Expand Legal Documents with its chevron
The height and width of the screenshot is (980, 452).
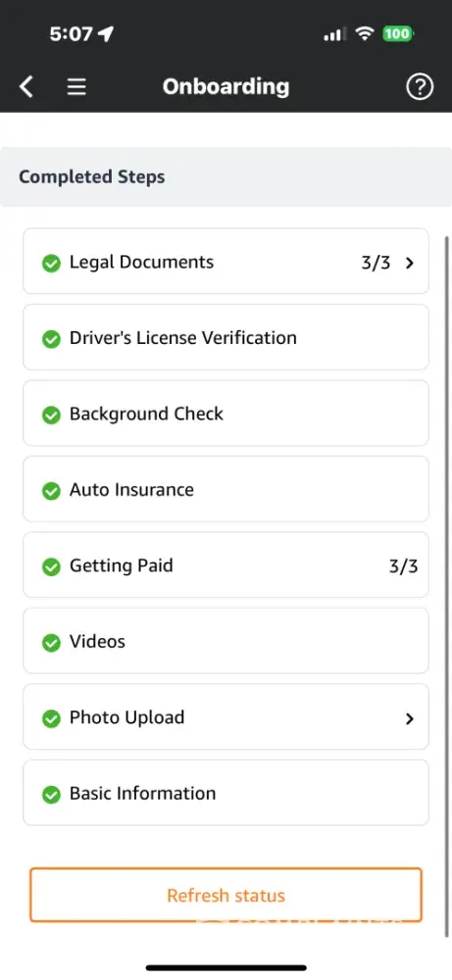click(410, 263)
